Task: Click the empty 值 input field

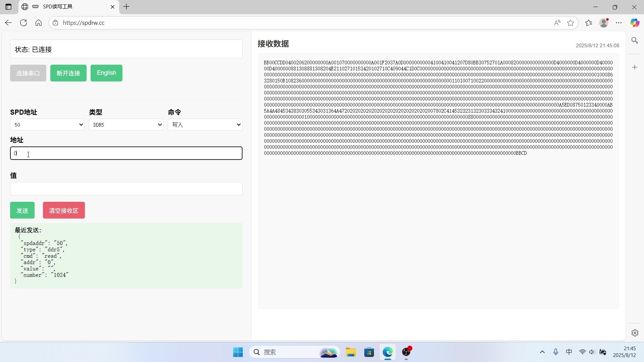Action: click(126, 189)
